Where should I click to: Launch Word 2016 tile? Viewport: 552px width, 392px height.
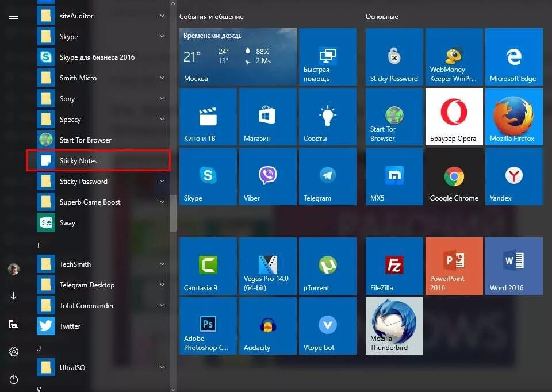[x=514, y=266]
